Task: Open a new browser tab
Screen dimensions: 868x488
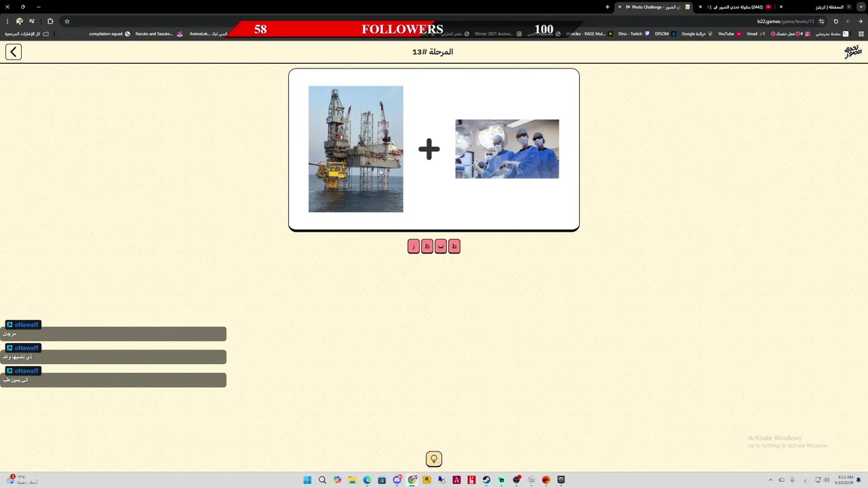Action: pyautogui.click(x=608, y=7)
